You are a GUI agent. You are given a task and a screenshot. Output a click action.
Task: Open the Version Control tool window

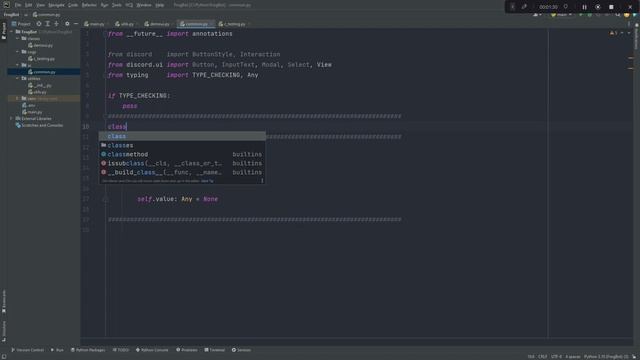[x=27, y=350]
